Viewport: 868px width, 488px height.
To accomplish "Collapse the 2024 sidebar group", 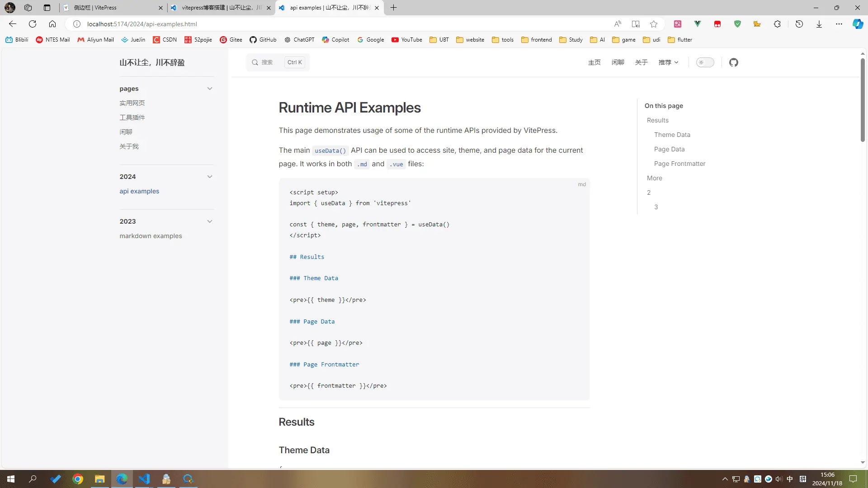I will pos(209,177).
